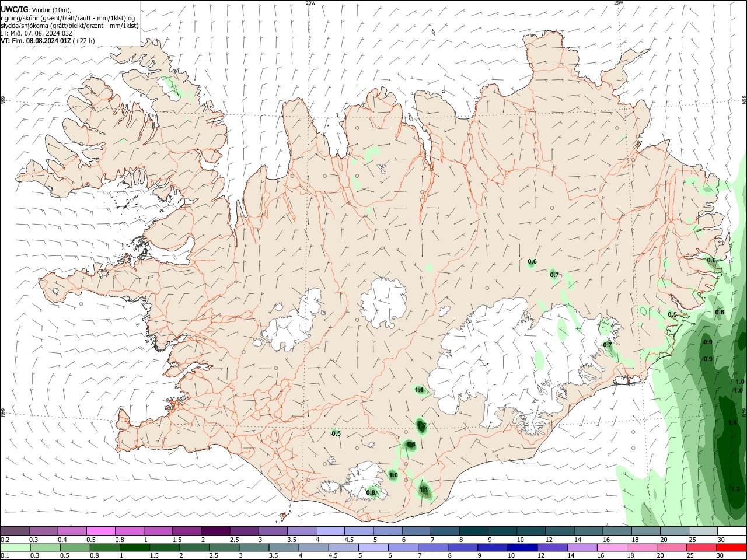Image resolution: width=747 pixels, height=560 pixels.
Task: Select the lavender rain swatch labeled 14
Action: (581, 547)
